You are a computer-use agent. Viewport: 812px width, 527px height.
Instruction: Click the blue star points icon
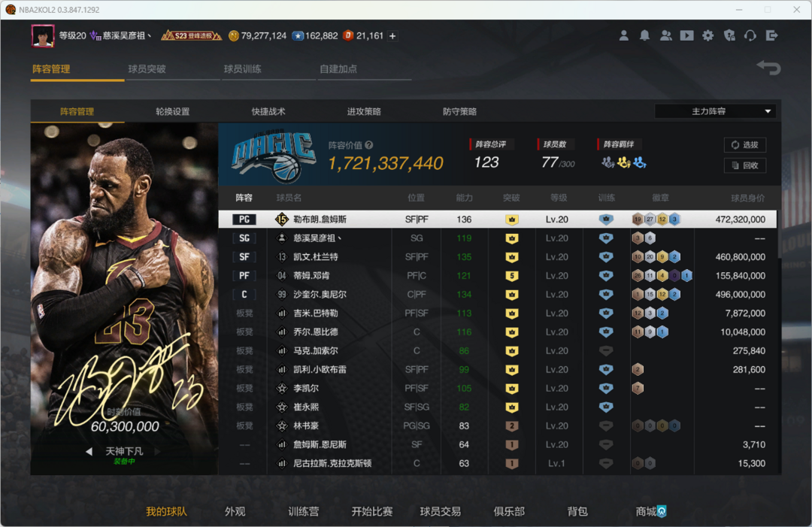298,36
